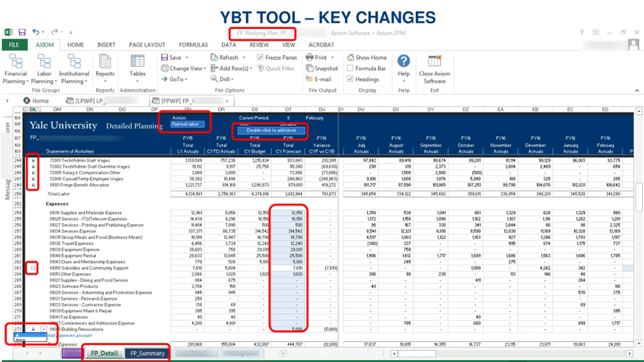Click the user account avatar icon
The width and height of the screenshot is (644, 362).
633,45
